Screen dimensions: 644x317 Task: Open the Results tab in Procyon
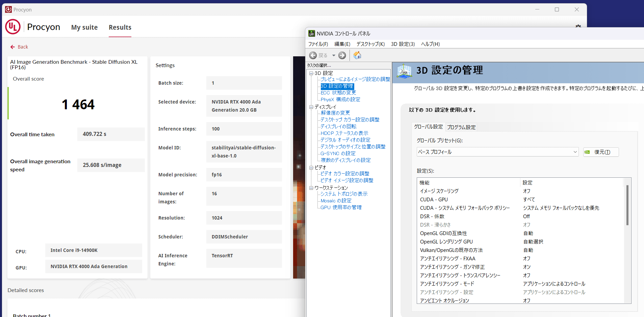120,27
